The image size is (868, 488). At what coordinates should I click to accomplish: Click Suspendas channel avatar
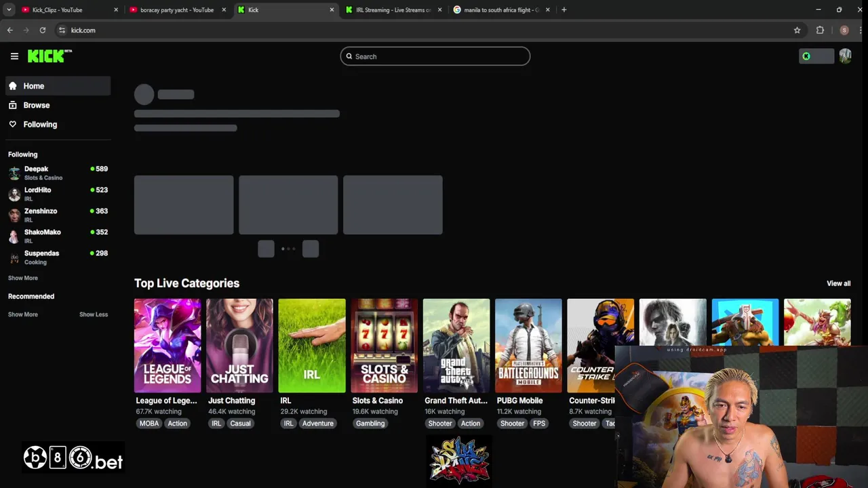coord(14,257)
